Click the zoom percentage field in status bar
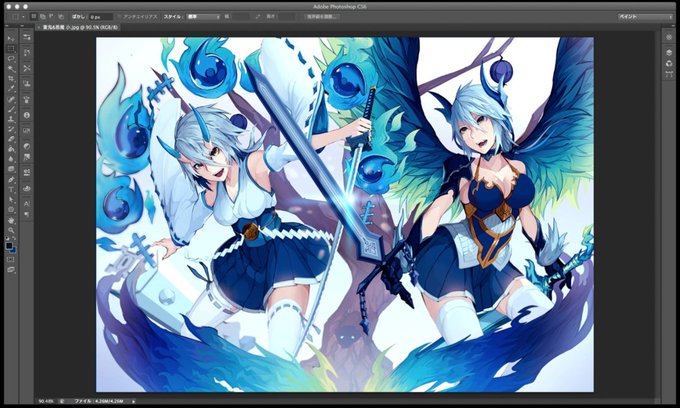 click(x=46, y=401)
